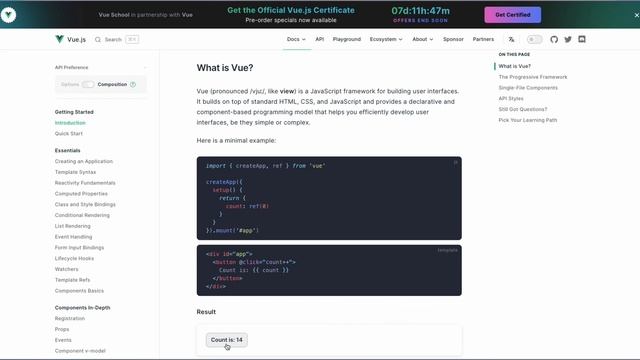The height and width of the screenshot is (360, 640).
Task: Open the Sponsor nav link
Action: [453, 39]
